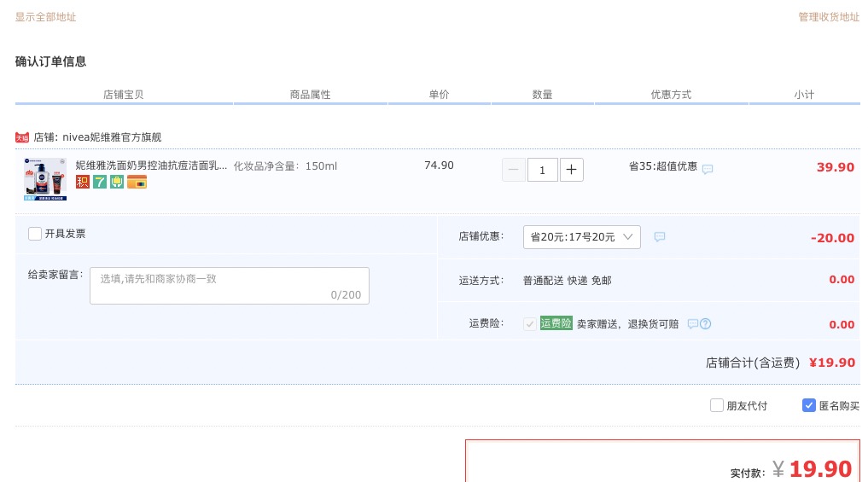Click the comment icon after 退换货可赔
Image resolution: width=868 pixels, height=482 pixels.
tap(692, 323)
